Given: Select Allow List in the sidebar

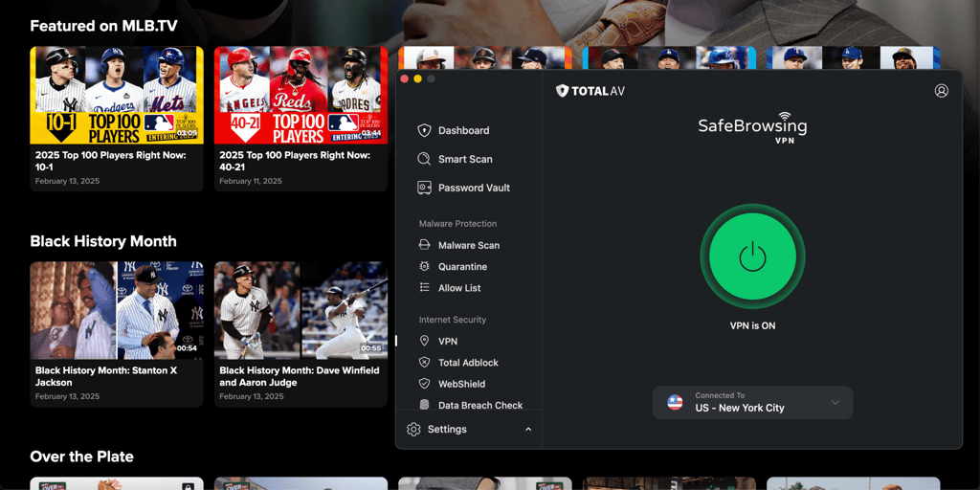Looking at the screenshot, I should pyautogui.click(x=459, y=287).
